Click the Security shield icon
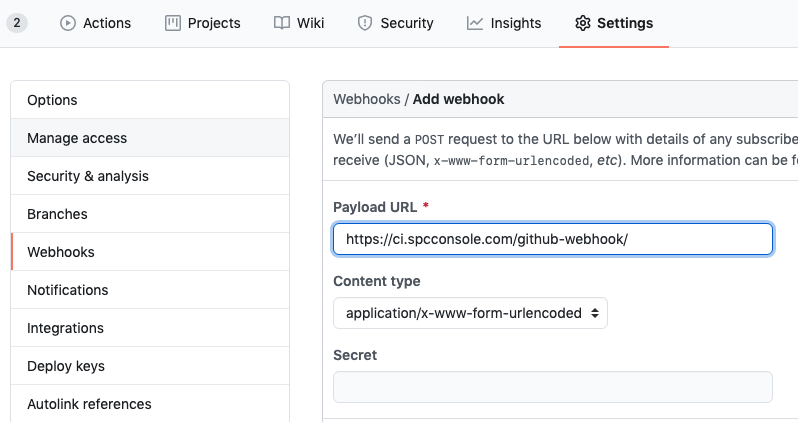The width and height of the screenshot is (798, 422). coord(365,23)
